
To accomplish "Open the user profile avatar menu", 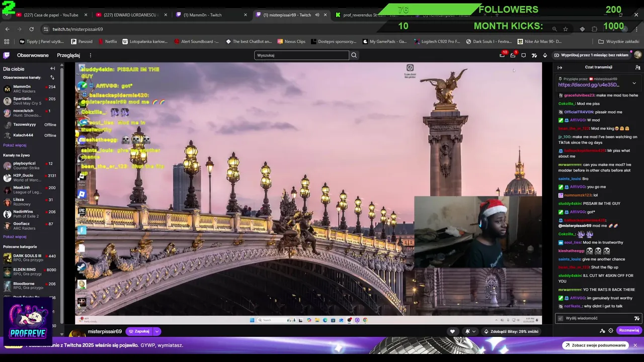I will tap(637, 55).
